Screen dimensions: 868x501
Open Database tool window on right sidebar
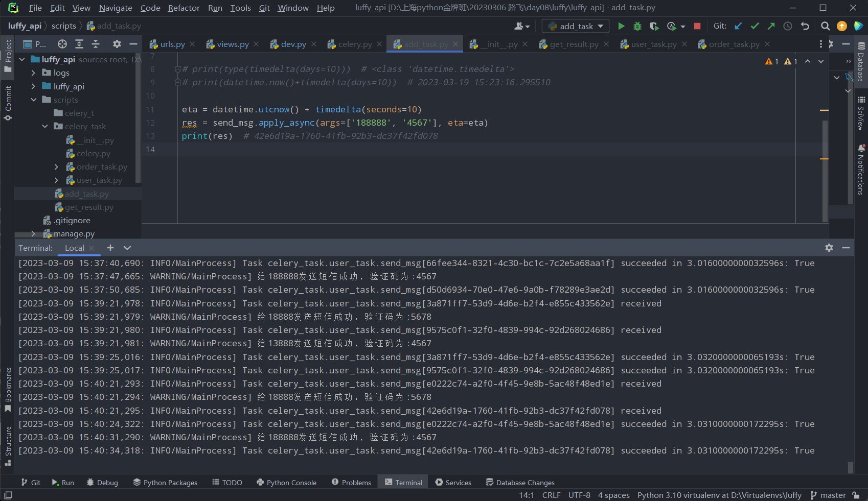pyautogui.click(x=861, y=62)
